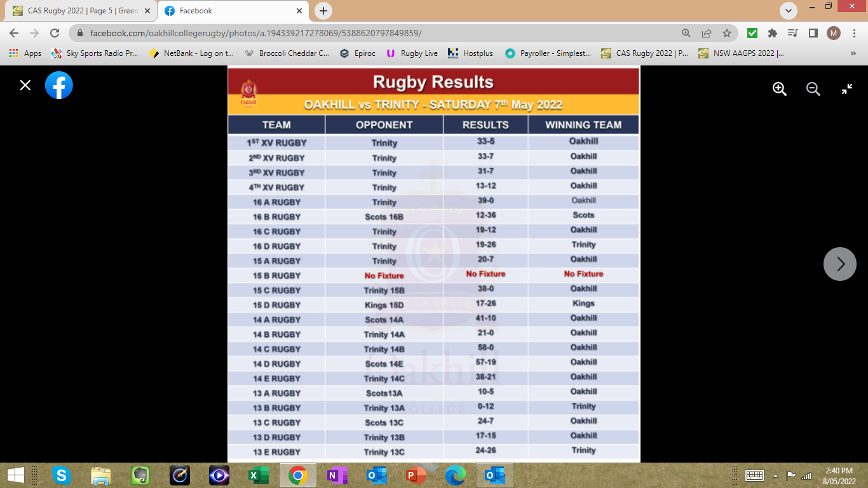The width and height of the screenshot is (868, 488).
Task: Close the photo viewer with X
Action: [25, 85]
